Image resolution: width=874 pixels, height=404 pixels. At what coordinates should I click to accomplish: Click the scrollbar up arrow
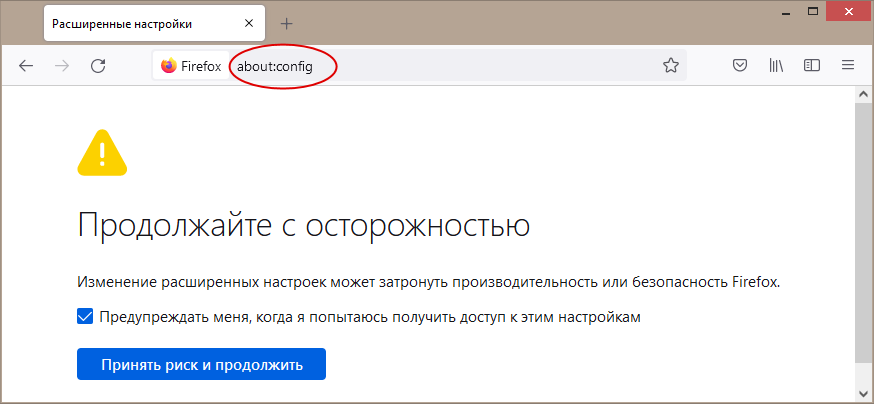(x=863, y=94)
